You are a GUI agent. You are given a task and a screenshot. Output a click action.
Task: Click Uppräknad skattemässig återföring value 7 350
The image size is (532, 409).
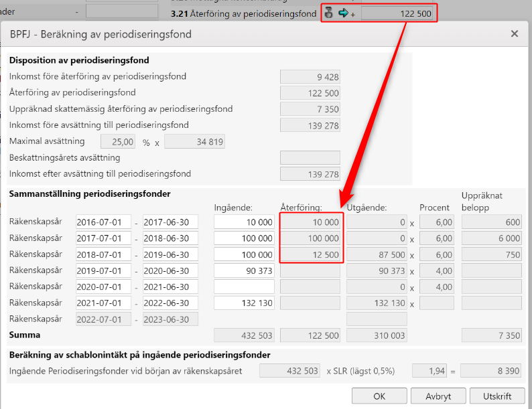(310, 109)
